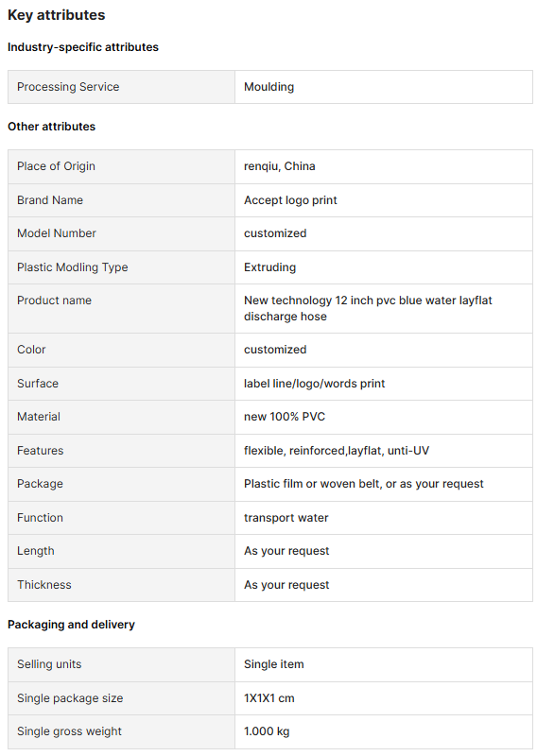Image resolution: width=537 pixels, height=756 pixels.
Task: Select the Thickness label cell
Action: (x=121, y=585)
